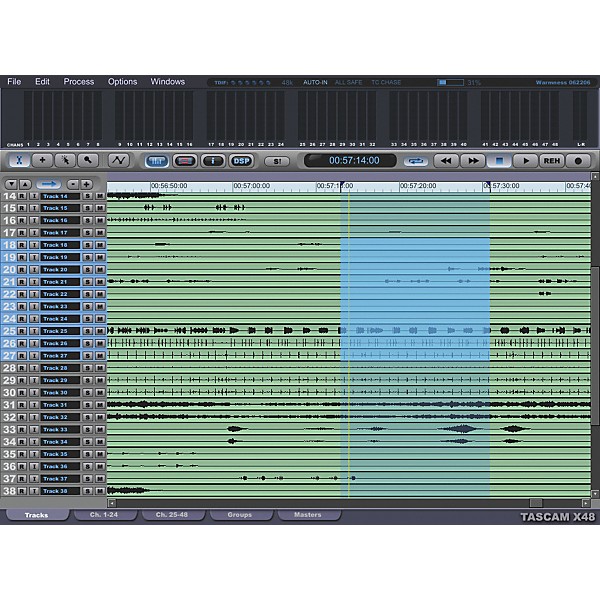Viewport: 600px width, 600px height.
Task: Click the timecode display 00:57:14:00
Action: (350, 161)
